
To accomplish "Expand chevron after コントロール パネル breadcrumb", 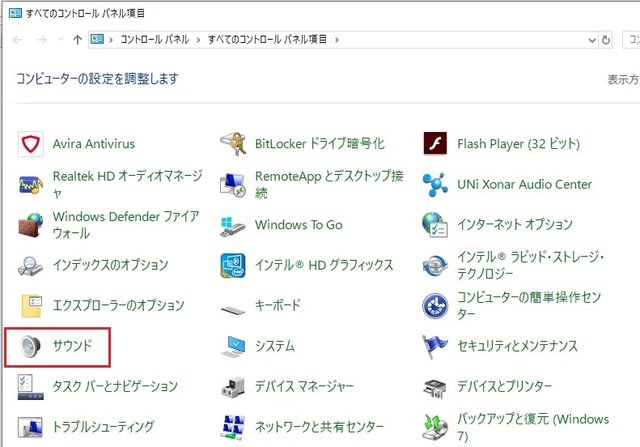I will [198, 40].
